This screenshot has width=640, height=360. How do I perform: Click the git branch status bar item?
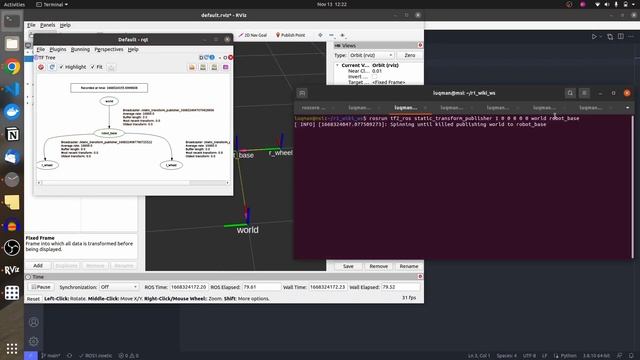coord(51,356)
